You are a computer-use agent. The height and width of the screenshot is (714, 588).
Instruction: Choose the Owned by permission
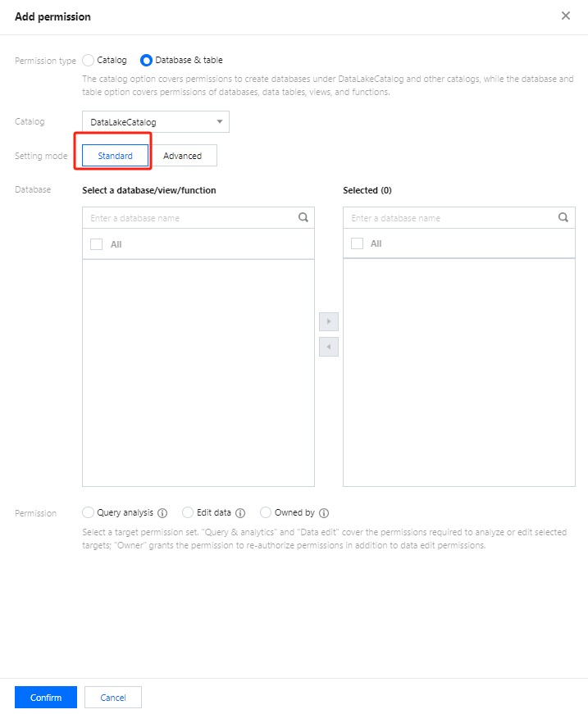click(x=266, y=512)
